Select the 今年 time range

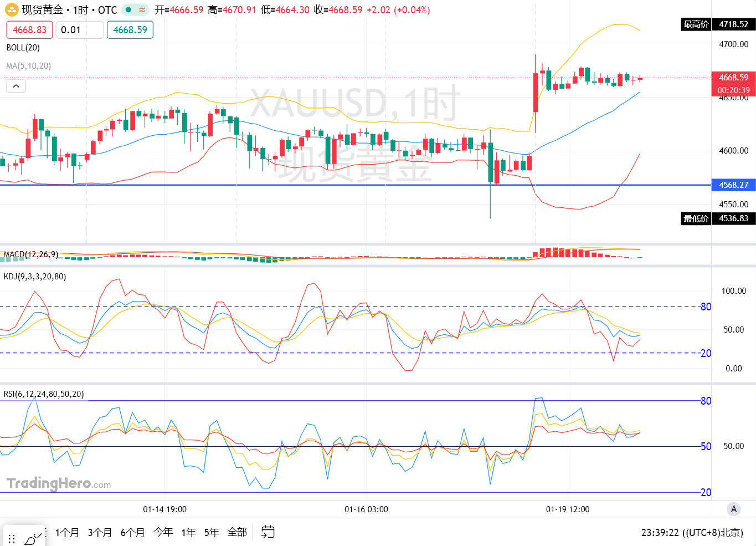tap(163, 533)
